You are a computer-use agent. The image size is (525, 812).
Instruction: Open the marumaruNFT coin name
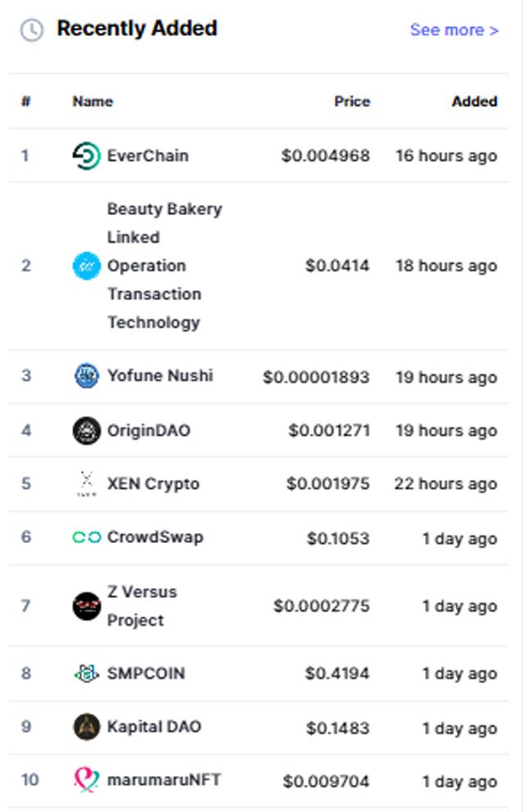coord(163,780)
